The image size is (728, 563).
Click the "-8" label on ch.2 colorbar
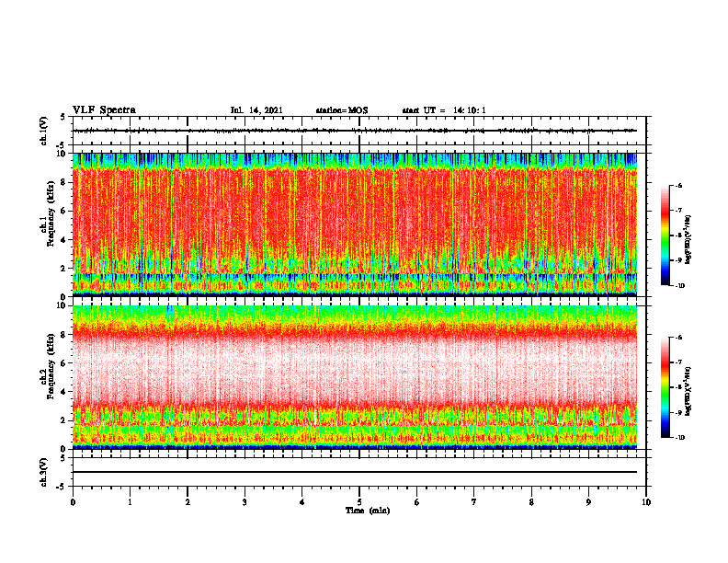pyautogui.click(x=678, y=387)
